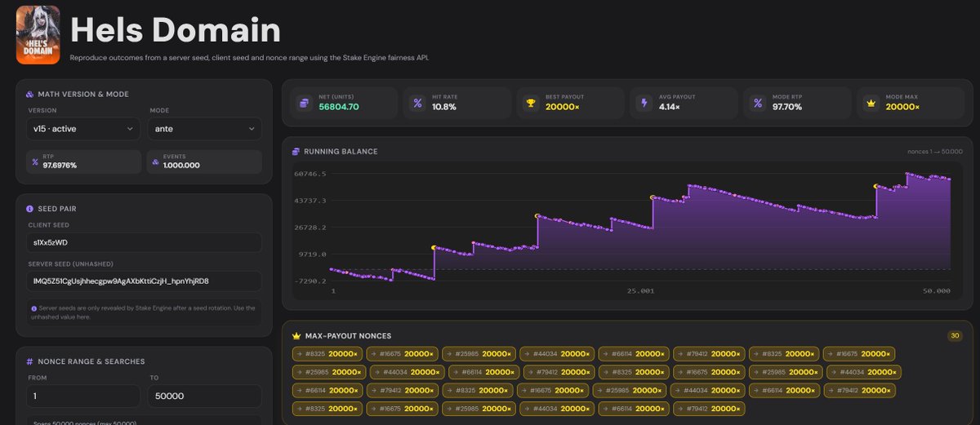This screenshot has height=425, width=980.
Task: Click the 50.000 x-axis label under the chart
Action: 937,291
